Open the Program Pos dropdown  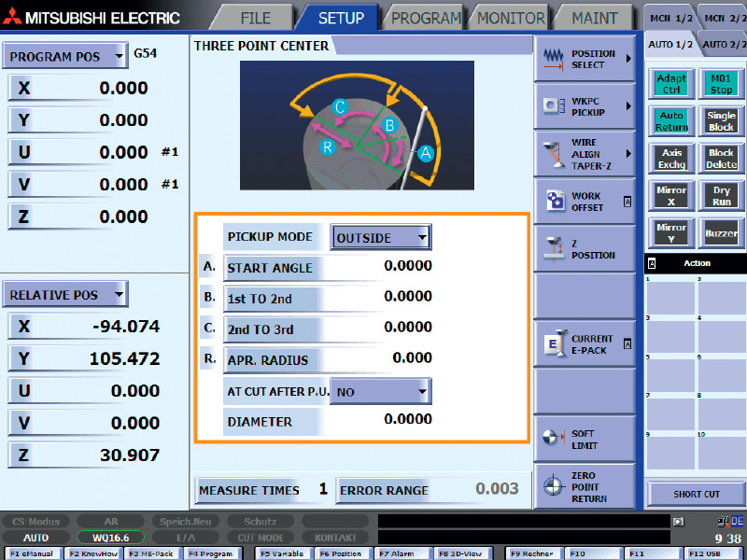coord(119,57)
